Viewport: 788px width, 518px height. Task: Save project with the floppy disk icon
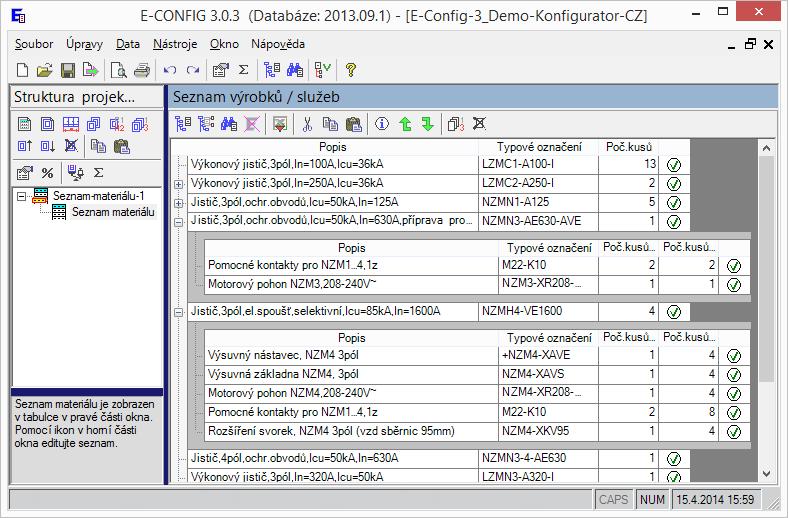point(68,70)
